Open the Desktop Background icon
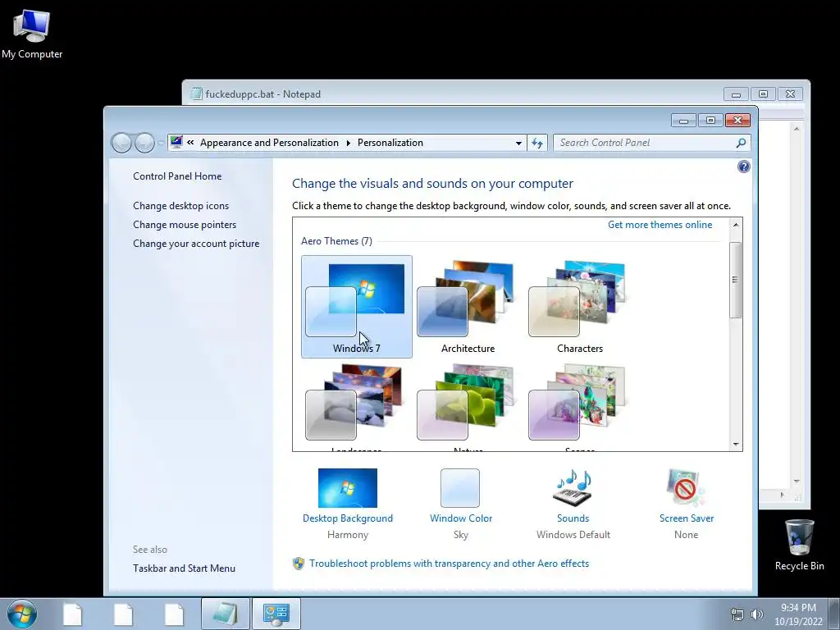The height and width of the screenshot is (630, 840). coord(348,488)
